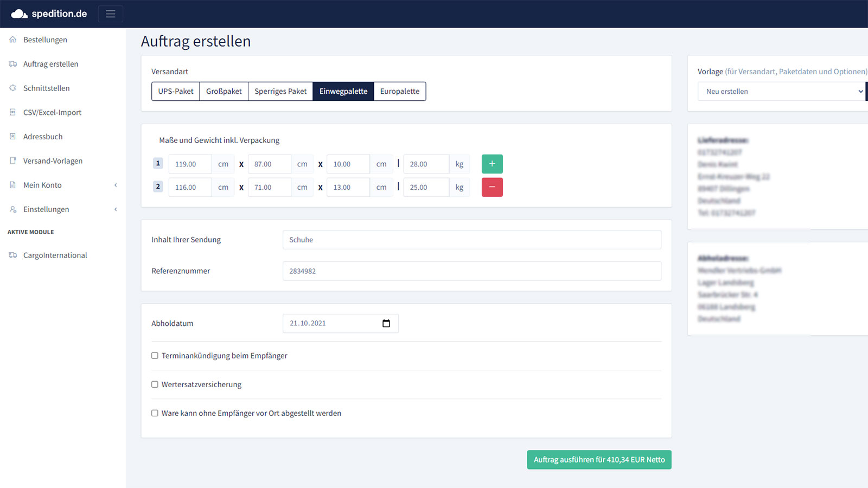Click row 2 length field 116.00

190,187
